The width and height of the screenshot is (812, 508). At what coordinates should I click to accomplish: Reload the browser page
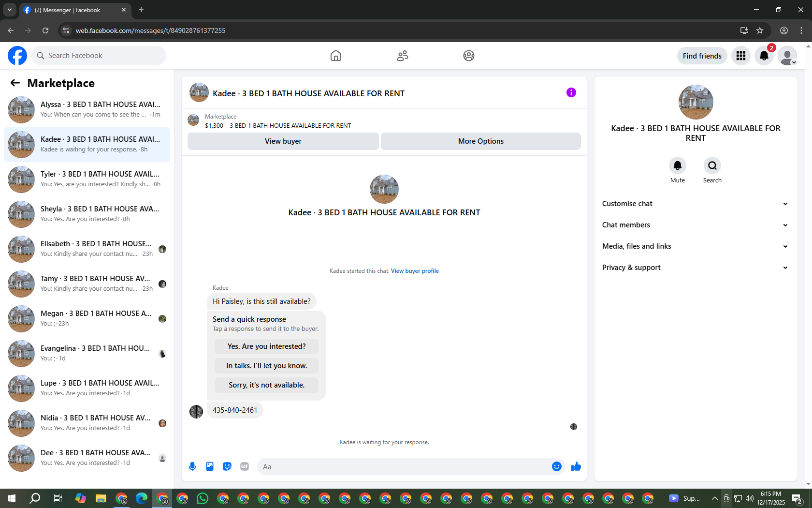(45, 30)
